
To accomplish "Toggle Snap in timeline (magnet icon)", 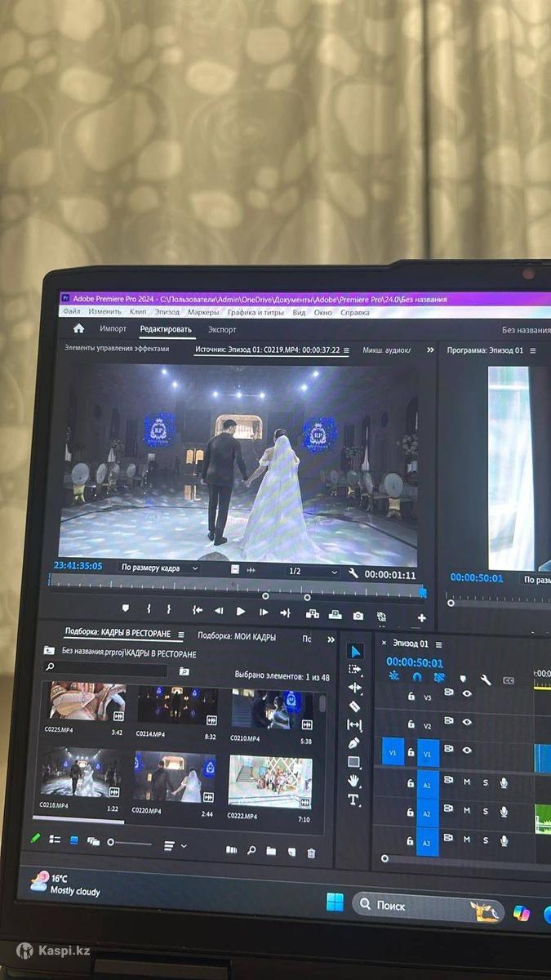I will 416,678.
